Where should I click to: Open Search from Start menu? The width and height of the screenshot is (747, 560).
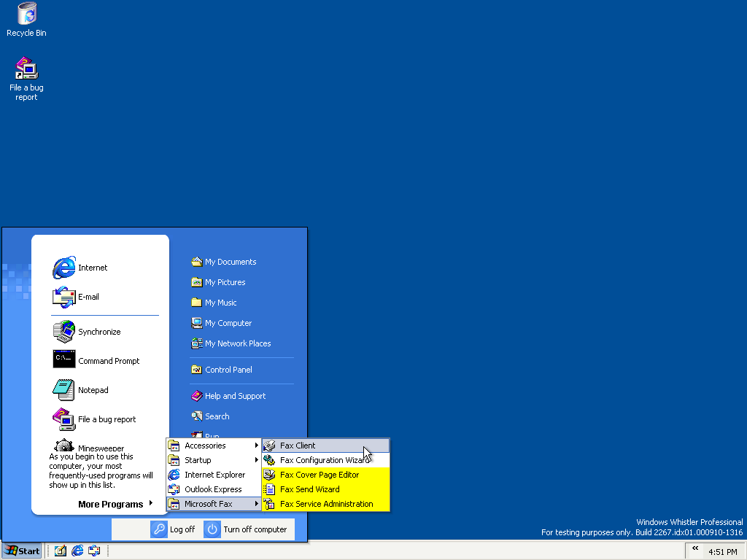point(210,416)
